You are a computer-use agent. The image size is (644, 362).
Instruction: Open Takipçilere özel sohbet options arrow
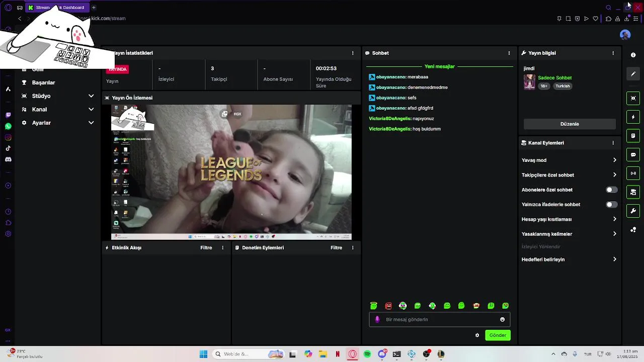pyautogui.click(x=614, y=175)
